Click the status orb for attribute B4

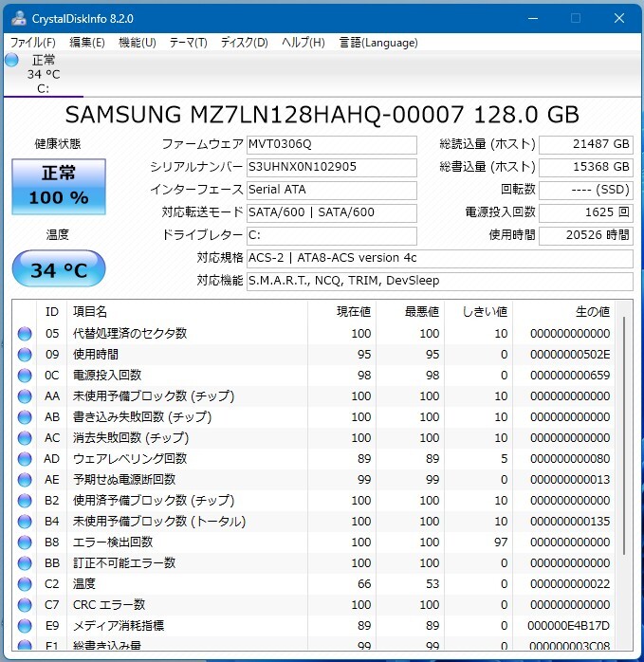click(x=25, y=522)
